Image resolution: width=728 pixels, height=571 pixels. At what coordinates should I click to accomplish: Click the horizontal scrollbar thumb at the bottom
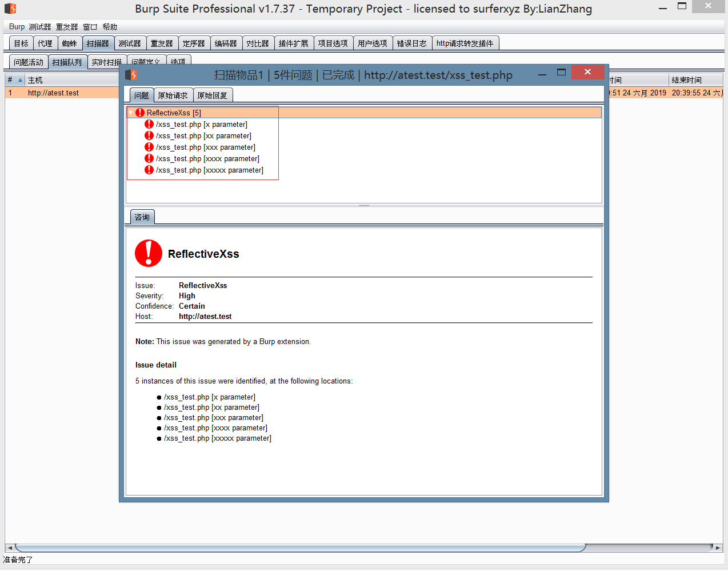pos(301,548)
